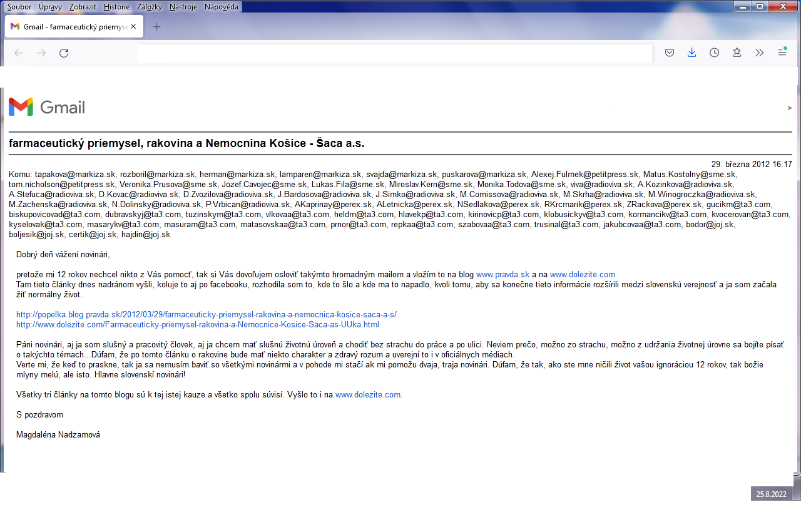Reload the current page
This screenshot has height=532, width=801.
(x=64, y=53)
